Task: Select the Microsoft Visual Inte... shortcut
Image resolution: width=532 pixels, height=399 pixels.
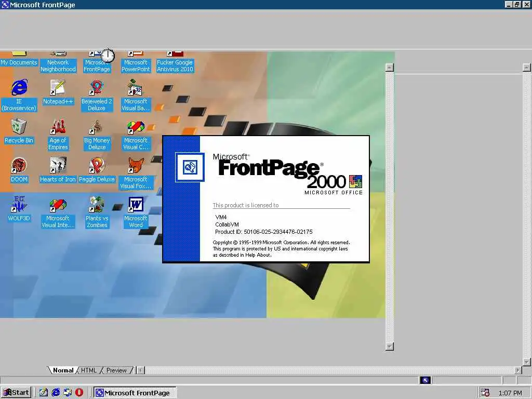Action: (x=58, y=212)
